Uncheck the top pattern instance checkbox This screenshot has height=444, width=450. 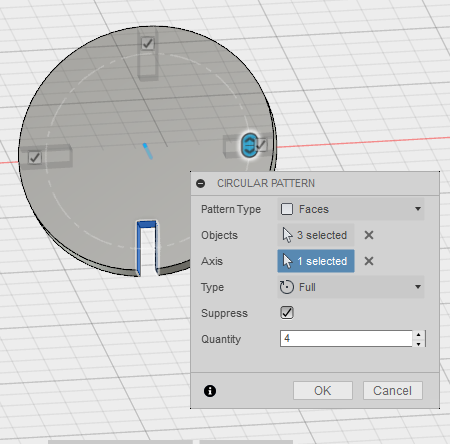(x=148, y=43)
